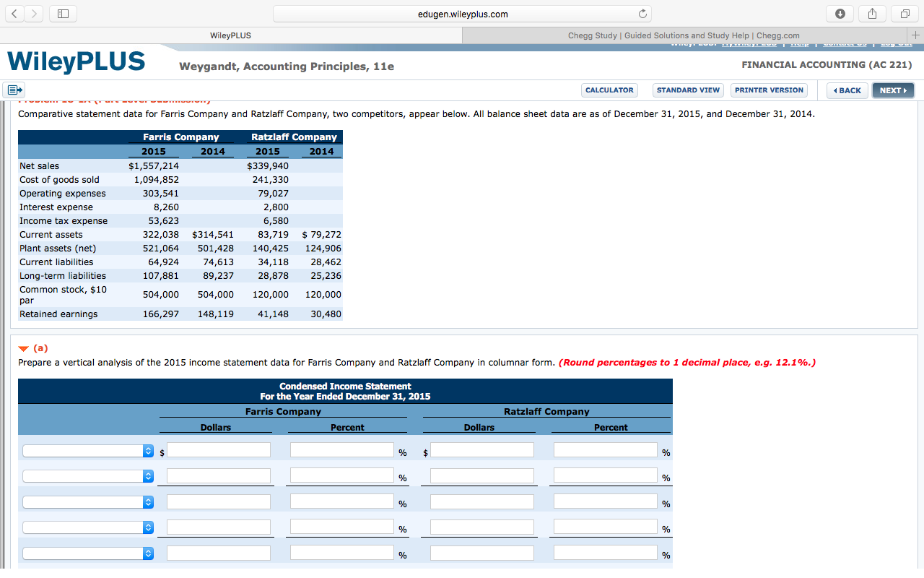The image size is (924, 578).
Task: Click the Plant assets (net) row label
Action: (x=58, y=249)
